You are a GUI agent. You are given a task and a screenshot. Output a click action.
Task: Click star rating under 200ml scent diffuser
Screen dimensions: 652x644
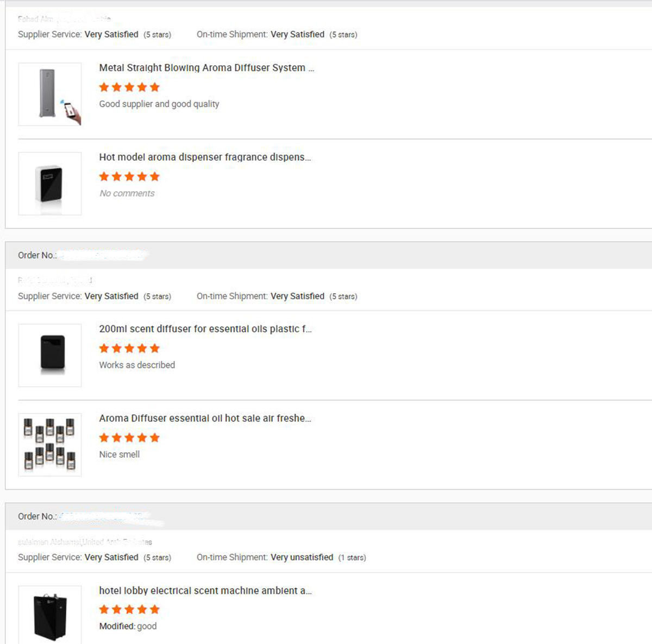(x=129, y=348)
